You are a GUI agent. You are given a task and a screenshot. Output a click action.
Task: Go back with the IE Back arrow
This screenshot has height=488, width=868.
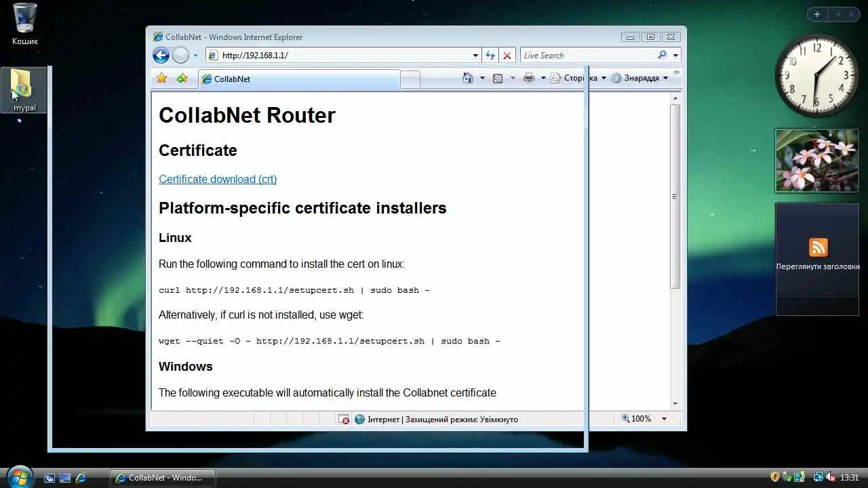[x=161, y=56]
